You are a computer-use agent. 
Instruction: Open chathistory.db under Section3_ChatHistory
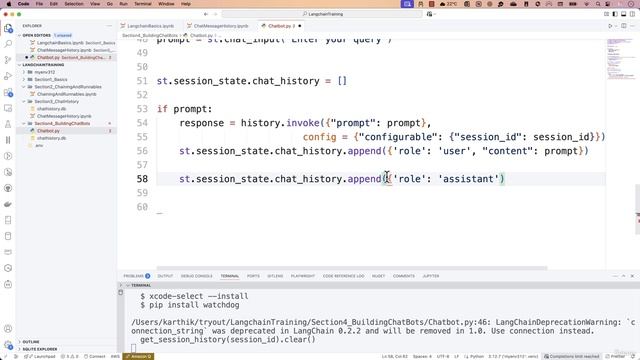coord(51,109)
